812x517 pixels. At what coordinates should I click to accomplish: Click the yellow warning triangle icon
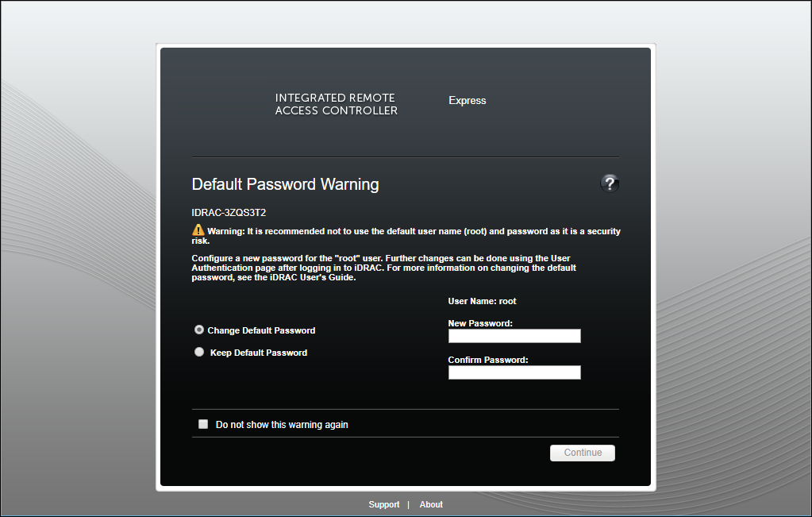tap(198, 230)
